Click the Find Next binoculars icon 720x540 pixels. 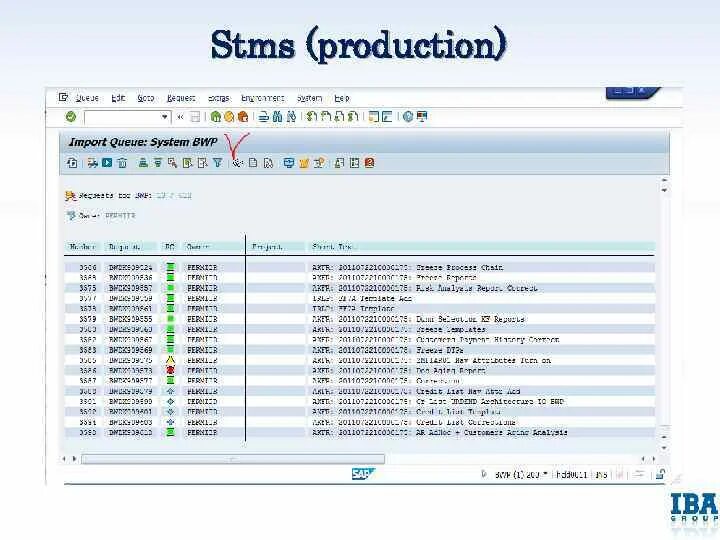291,117
